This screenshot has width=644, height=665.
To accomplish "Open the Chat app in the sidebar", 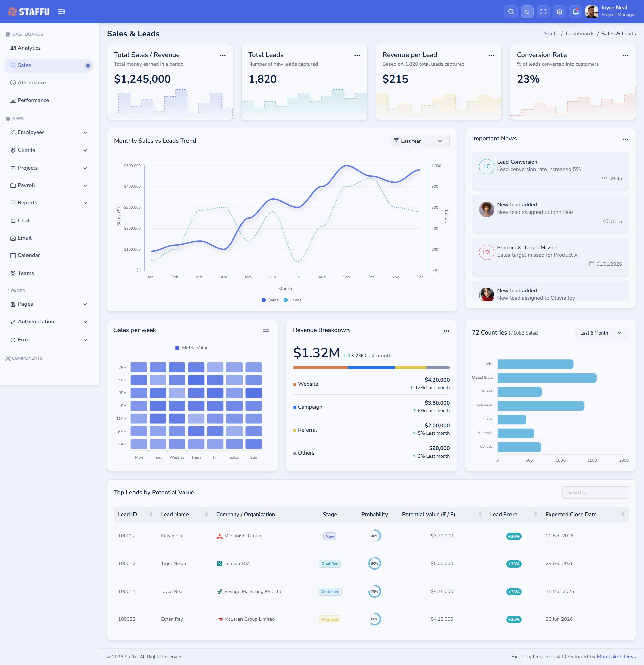I will [x=49, y=221].
